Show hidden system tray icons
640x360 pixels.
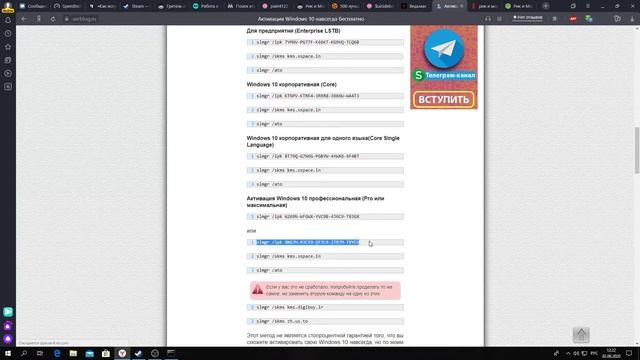pyautogui.click(x=568, y=353)
